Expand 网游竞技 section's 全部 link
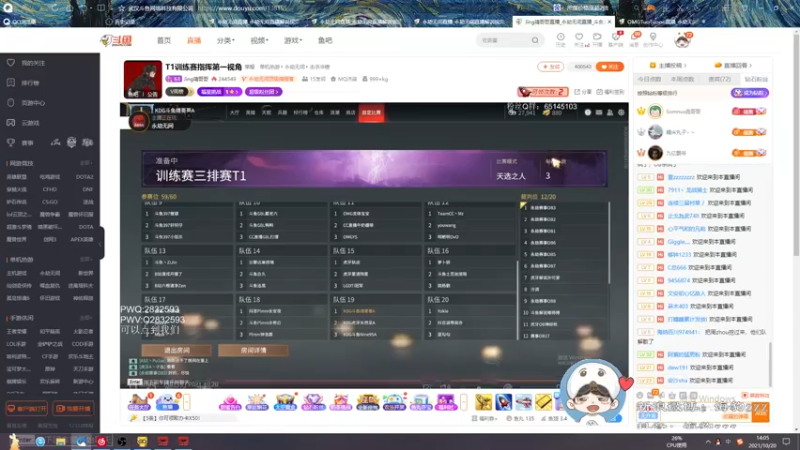The image size is (800, 450). [86, 163]
